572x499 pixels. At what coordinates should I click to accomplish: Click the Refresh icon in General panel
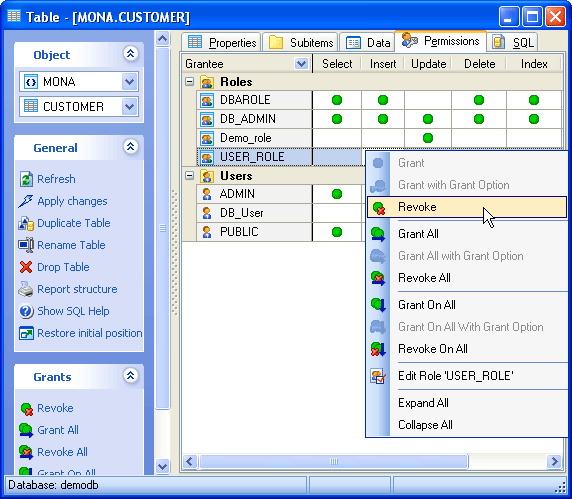coord(26,179)
